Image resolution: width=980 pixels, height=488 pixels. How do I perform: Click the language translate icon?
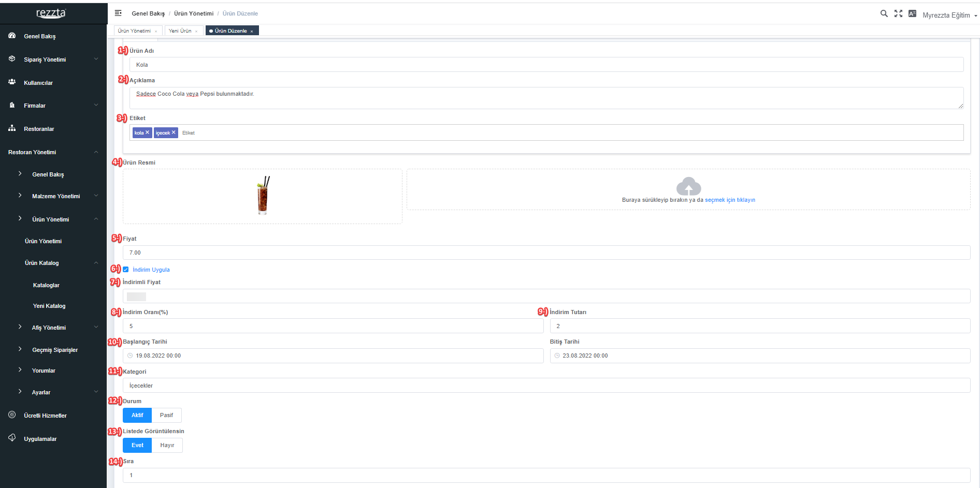point(912,13)
